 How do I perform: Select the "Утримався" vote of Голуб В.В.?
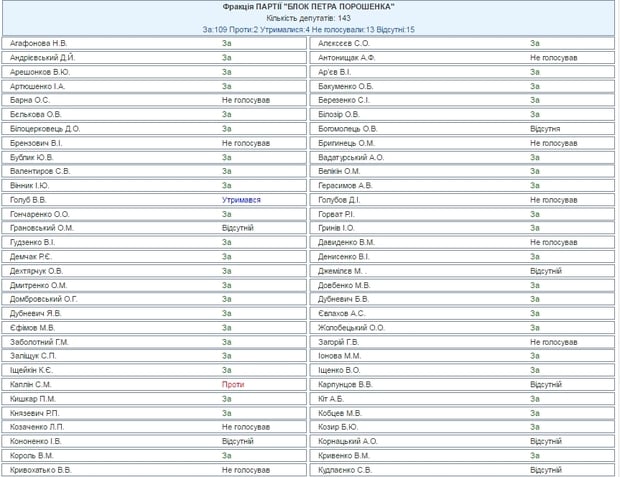241,200
